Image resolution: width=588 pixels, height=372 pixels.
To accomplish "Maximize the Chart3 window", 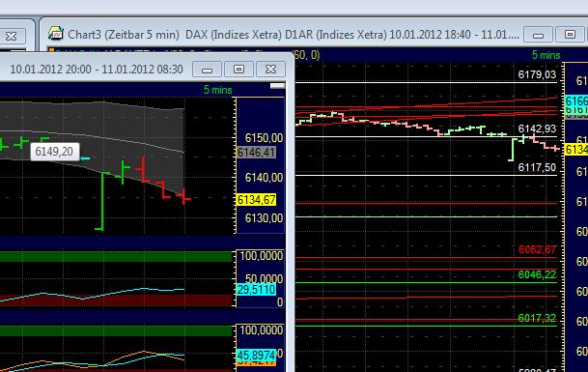I will pos(570,35).
